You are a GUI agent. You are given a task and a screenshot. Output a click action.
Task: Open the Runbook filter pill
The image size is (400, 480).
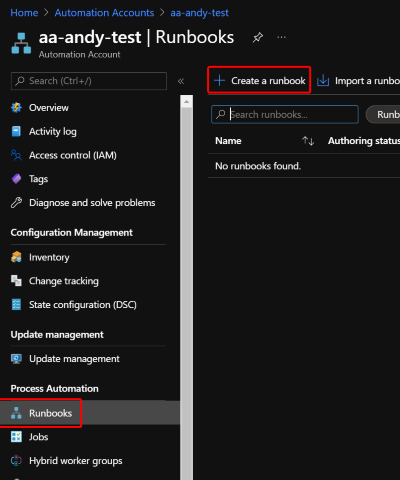(x=383, y=114)
